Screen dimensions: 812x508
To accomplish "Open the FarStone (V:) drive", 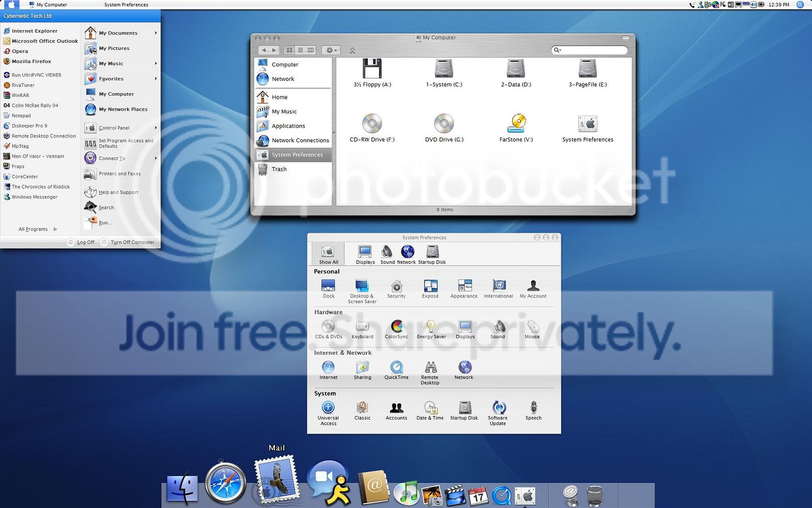I will click(x=516, y=128).
